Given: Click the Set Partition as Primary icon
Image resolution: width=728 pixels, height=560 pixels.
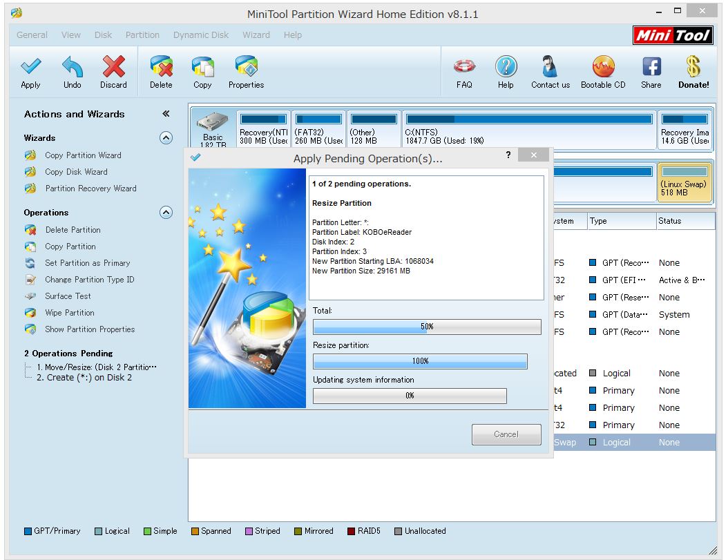Looking at the screenshot, I should [x=30, y=263].
